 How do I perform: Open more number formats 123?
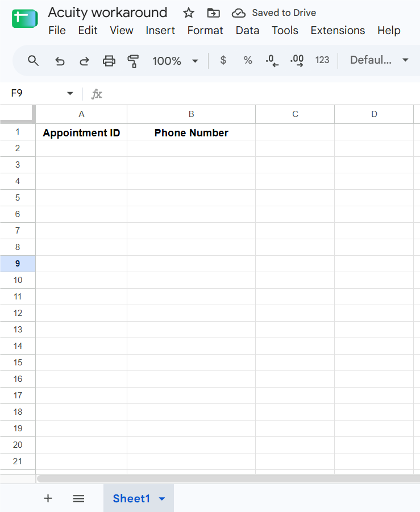[322, 60]
